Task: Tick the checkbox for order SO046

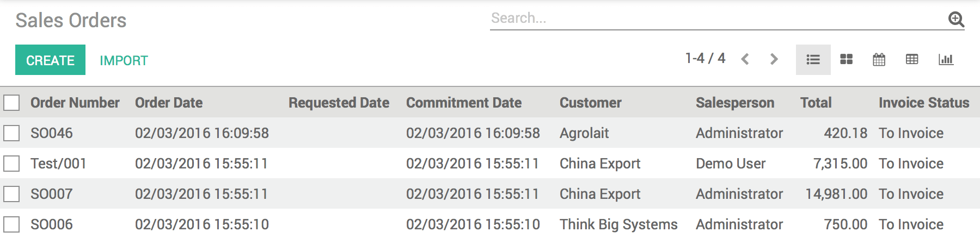Action: click(x=11, y=133)
